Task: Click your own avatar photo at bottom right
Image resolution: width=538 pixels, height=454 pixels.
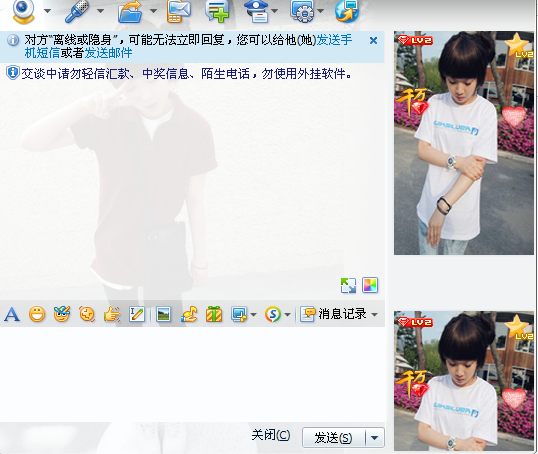Action: [x=464, y=381]
